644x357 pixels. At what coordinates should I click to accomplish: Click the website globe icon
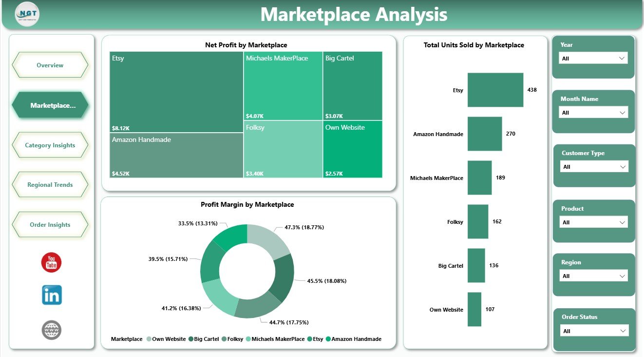[x=52, y=330]
